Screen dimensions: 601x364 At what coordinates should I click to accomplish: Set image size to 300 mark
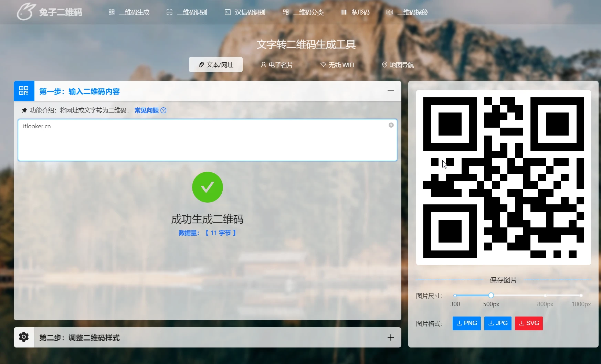pos(455,296)
